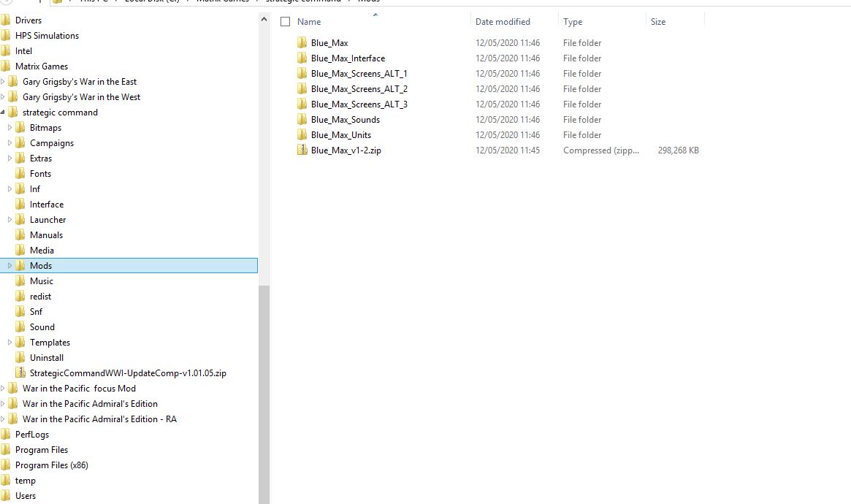The height and width of the screenshot is (504, 851).
Task: Click the Music folder icon
Action: pyautogui.click(x=20, y=281)
